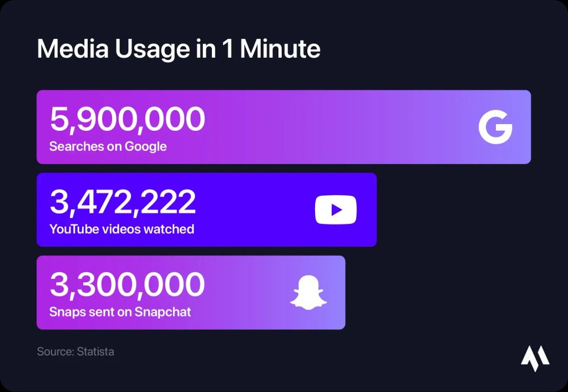Image resolution: width=568 pixels, height=392 pixels.
Task: Click the 3,472,222 number
Action: [x=123, y=202]
